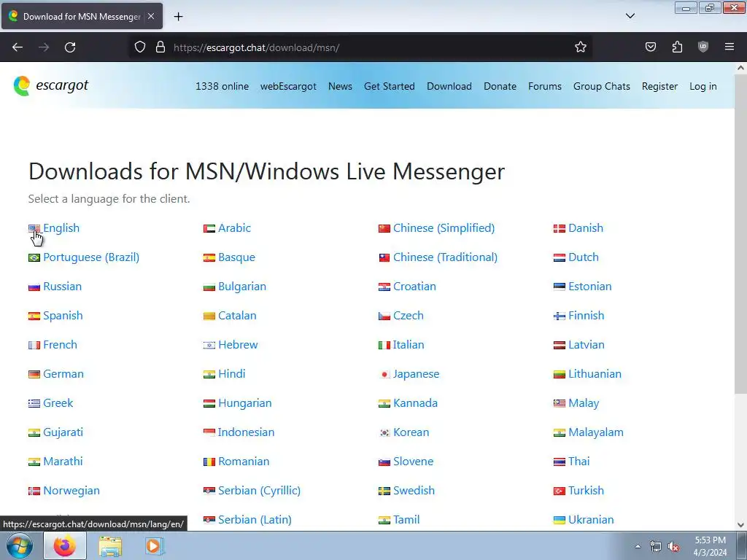Screen dimensions: 747x560
Task: Open the Extensions puzzle icon
Action: pos(677,47)
